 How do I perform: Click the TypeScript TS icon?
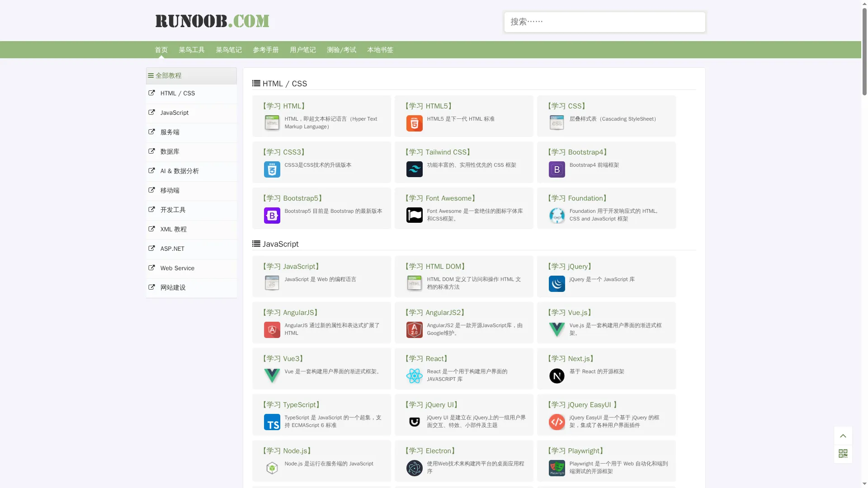(x=272, y=422)
